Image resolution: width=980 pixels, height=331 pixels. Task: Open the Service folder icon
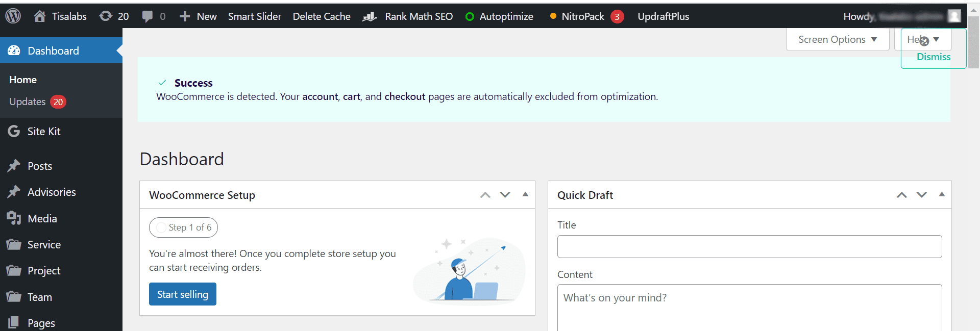pyautogui.click(x=14, y=244)
